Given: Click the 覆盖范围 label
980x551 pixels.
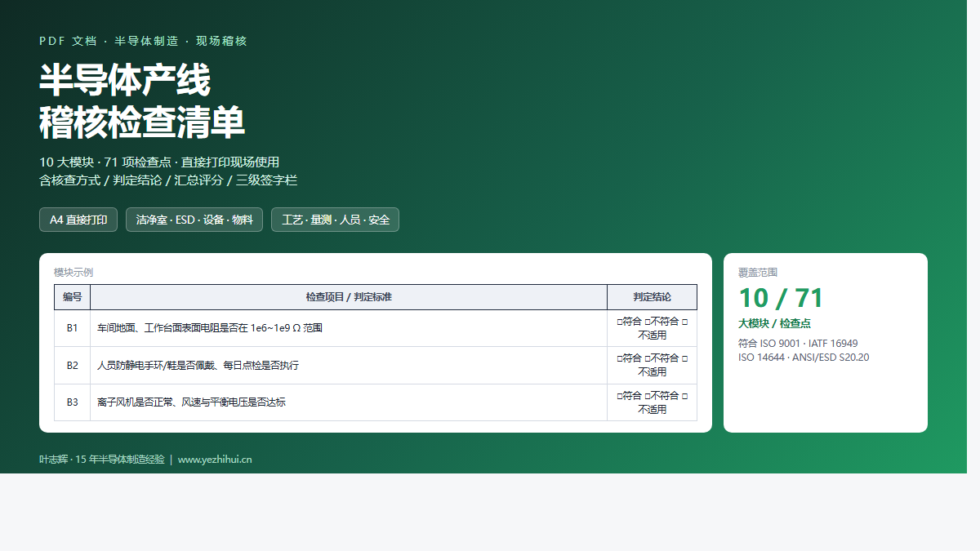Looking at the screenshot, I should [x=758, y=273].
